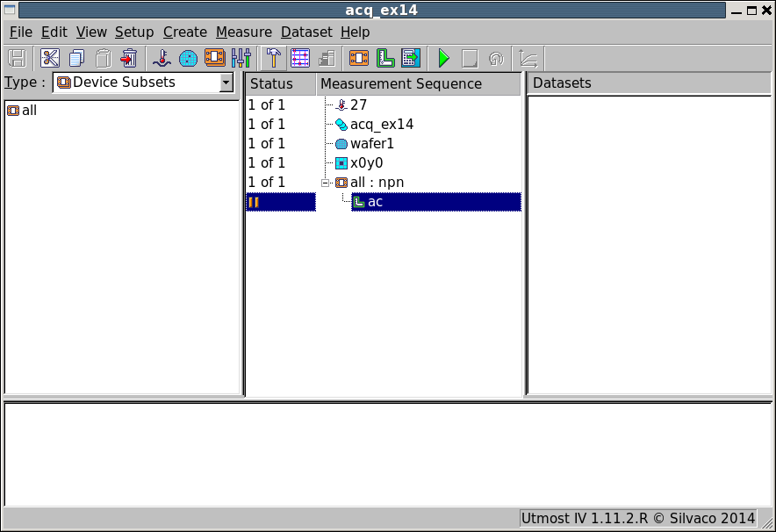Open the Help menu
776x532 pixels.
click(356, 32)
